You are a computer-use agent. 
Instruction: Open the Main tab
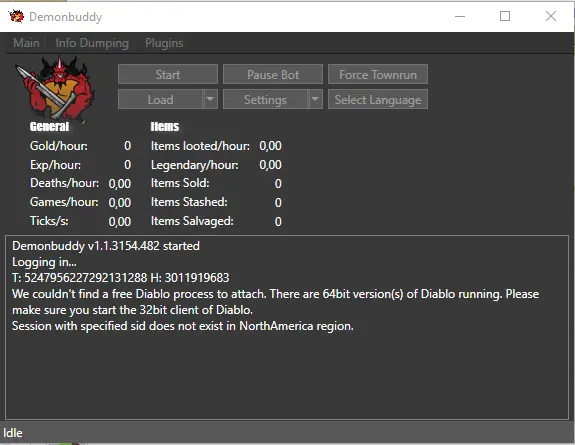coord(26,43)
